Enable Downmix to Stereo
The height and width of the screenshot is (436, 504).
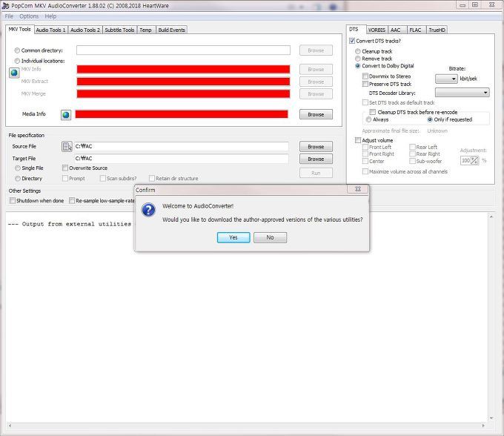click(365, 76)
